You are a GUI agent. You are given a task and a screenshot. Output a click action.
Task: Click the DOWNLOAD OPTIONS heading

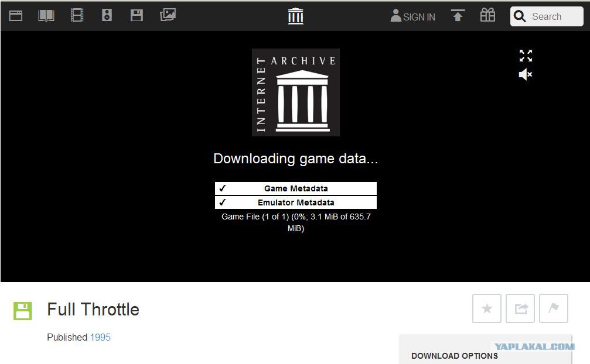click(455, 356)
